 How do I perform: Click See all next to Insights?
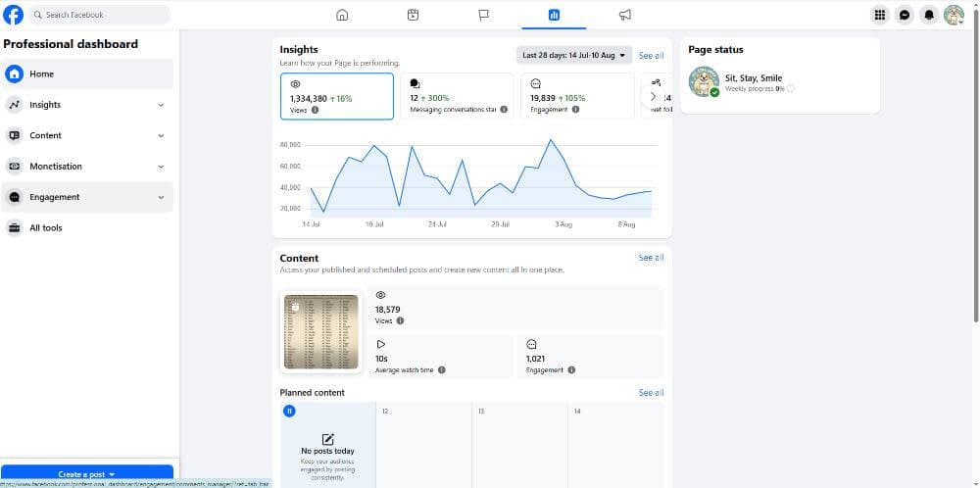pyautogui.click(x=652, y=56)
